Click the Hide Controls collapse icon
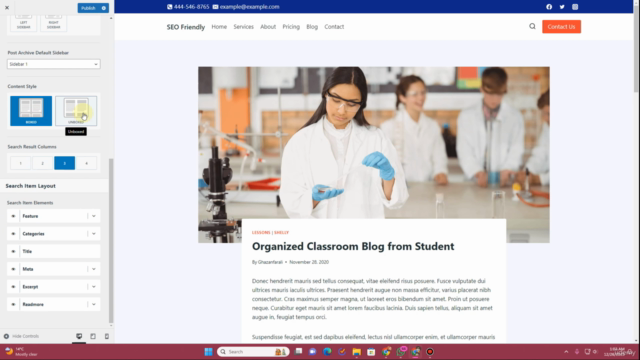 click(x=6, y=336)
